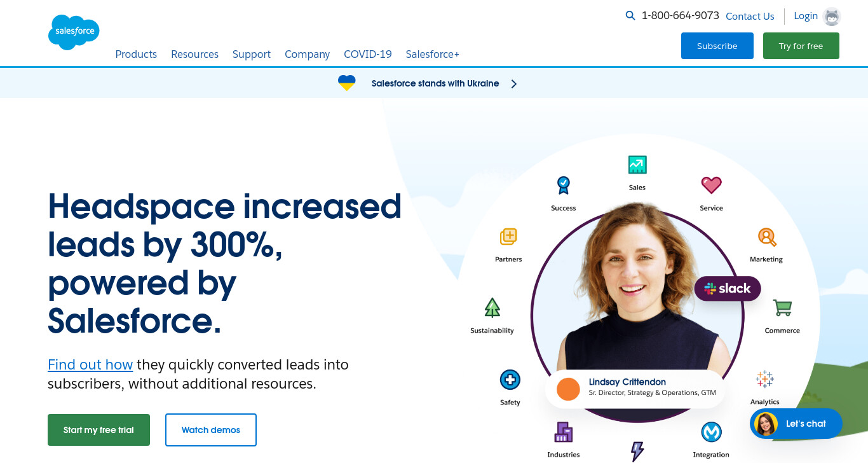The height and width of the screenshot is (463, 868).
Task: Click the Ukraine heart icon
Action: point(346,83)
